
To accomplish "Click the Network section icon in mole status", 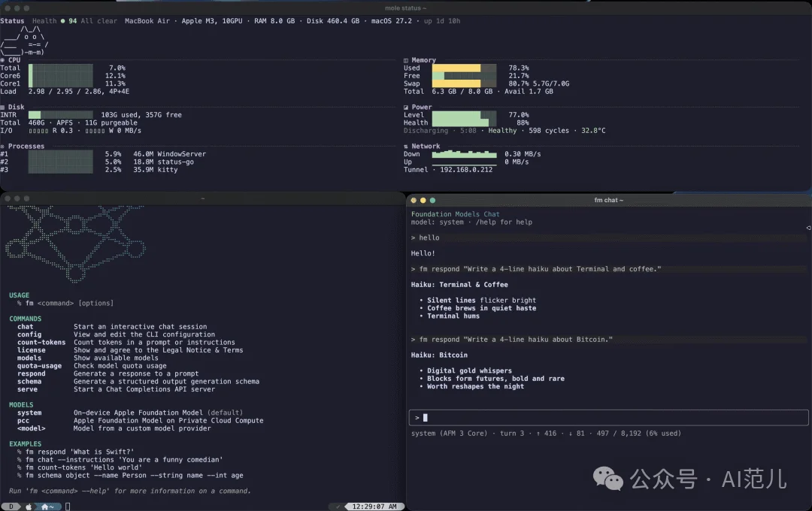I will 406,147.
